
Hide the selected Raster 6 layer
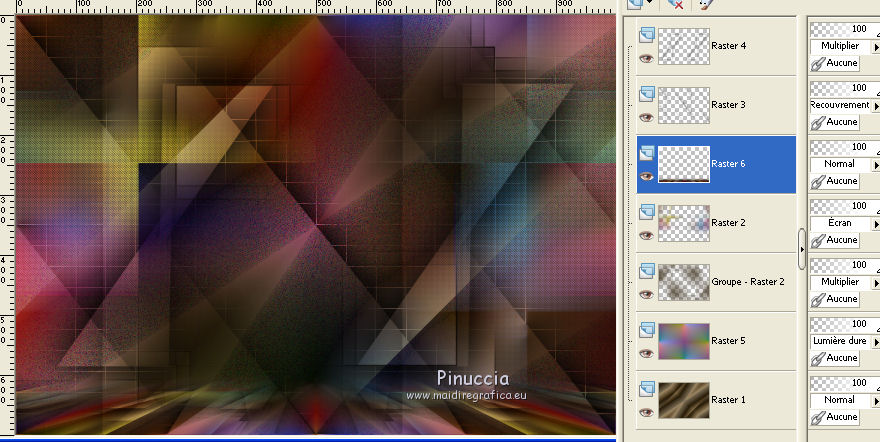click(647, 176)
